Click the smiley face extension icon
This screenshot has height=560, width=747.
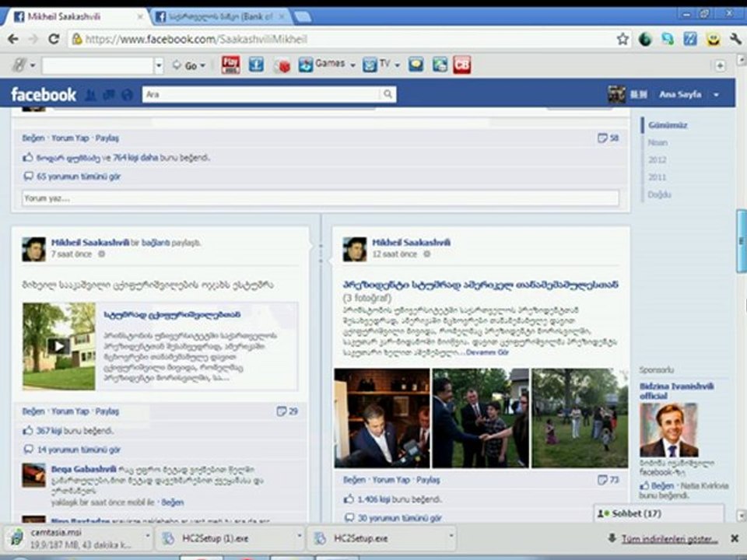coord(714,39)
